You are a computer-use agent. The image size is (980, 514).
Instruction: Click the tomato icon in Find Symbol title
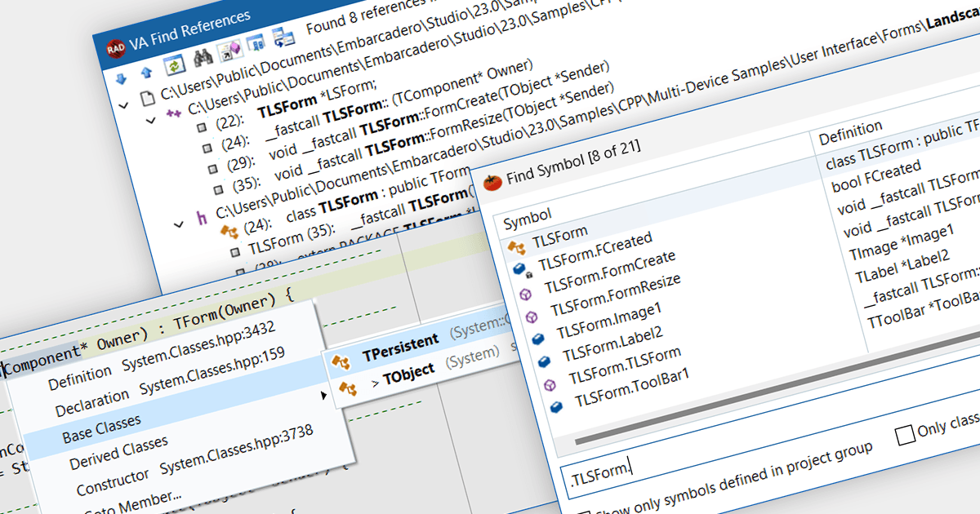point(492,182)
